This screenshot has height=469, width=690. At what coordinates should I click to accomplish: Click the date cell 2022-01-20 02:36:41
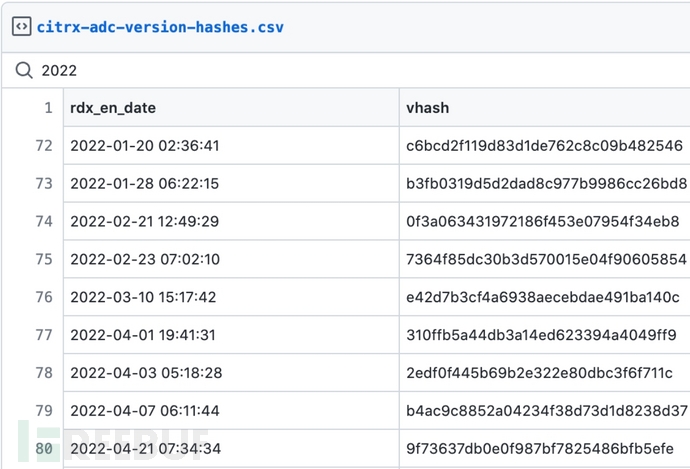(x=144, y=146)
